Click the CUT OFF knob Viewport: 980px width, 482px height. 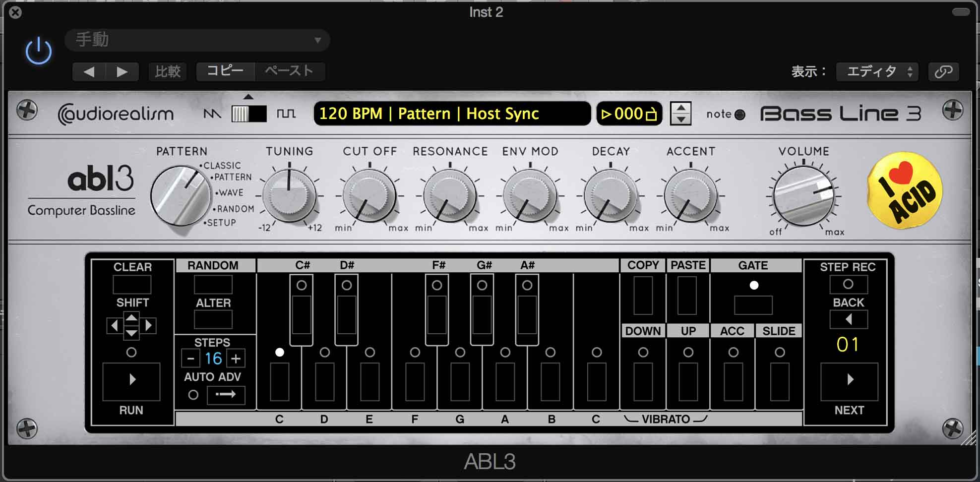(x=369, y=195)
